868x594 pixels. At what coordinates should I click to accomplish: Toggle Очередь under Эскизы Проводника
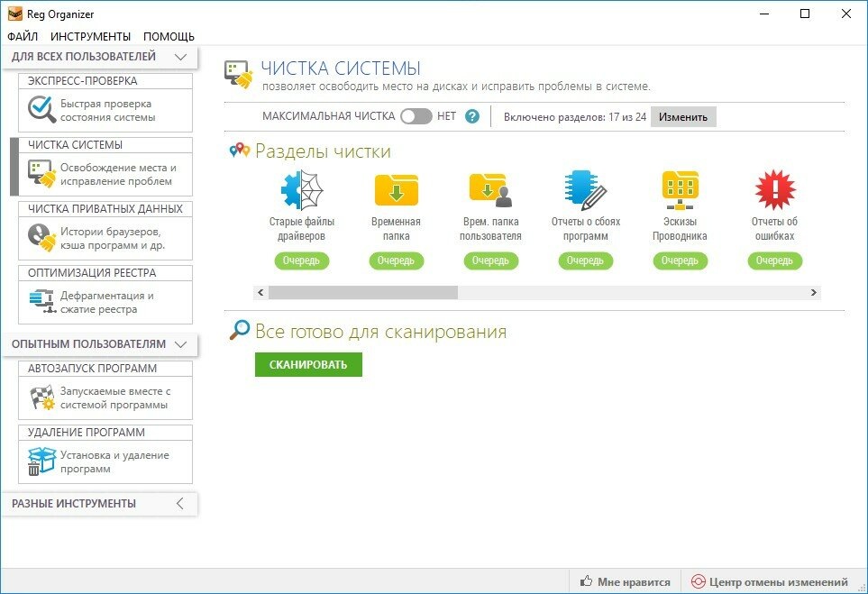pos(680,260)
